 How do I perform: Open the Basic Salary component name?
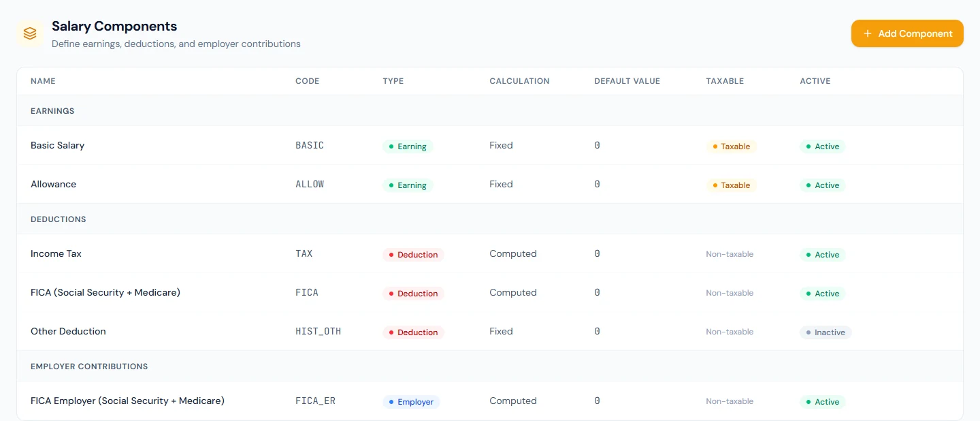tap(58, 145)
